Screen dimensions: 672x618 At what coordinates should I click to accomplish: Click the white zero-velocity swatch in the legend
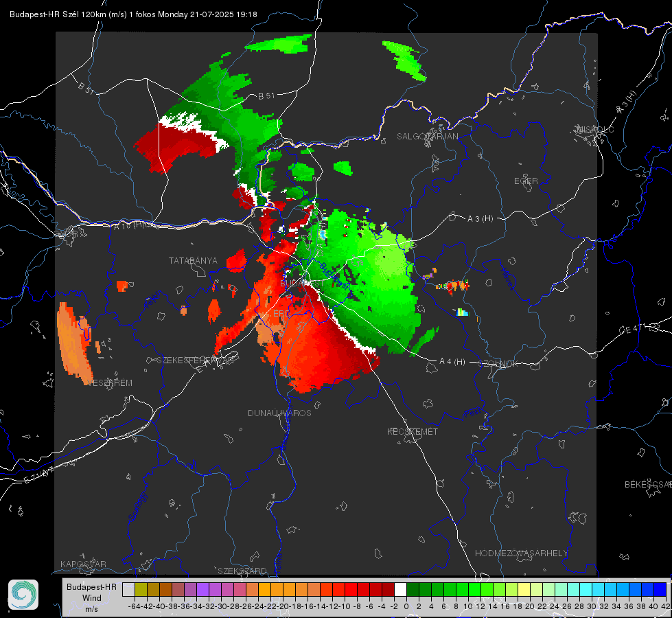point(400,590)
